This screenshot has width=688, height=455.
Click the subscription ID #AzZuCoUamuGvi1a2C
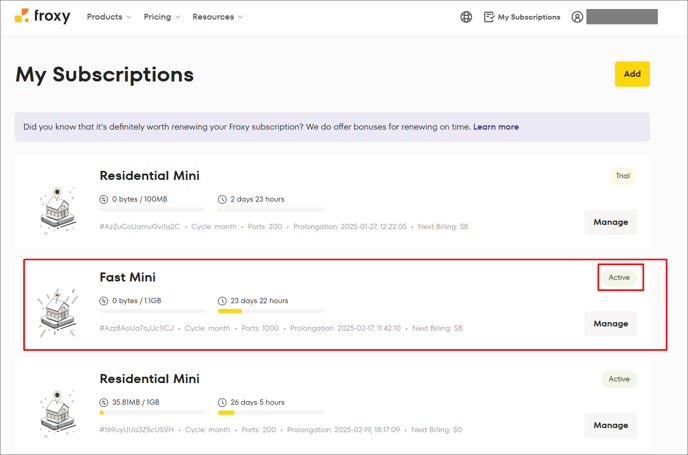click(140, 227)
